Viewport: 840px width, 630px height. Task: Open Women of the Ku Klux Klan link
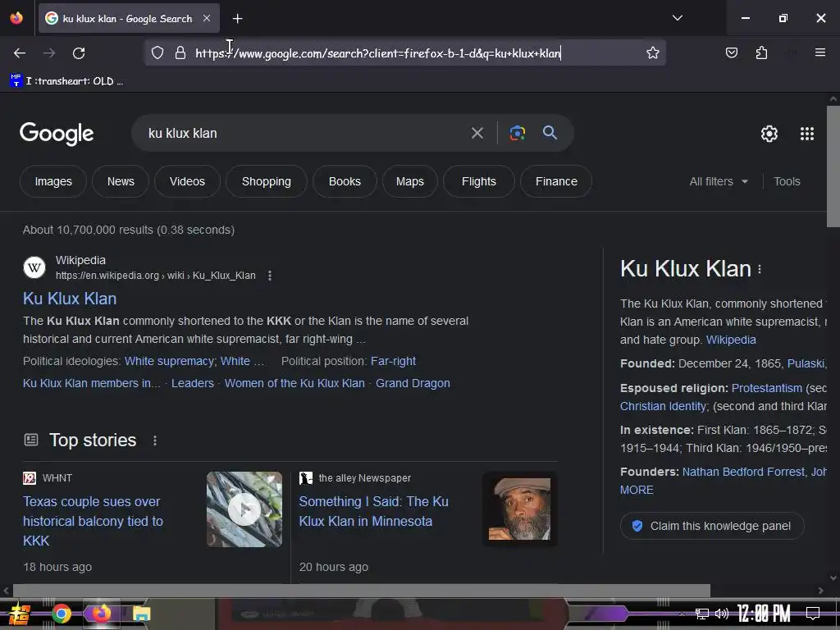[x=294, y=383]
